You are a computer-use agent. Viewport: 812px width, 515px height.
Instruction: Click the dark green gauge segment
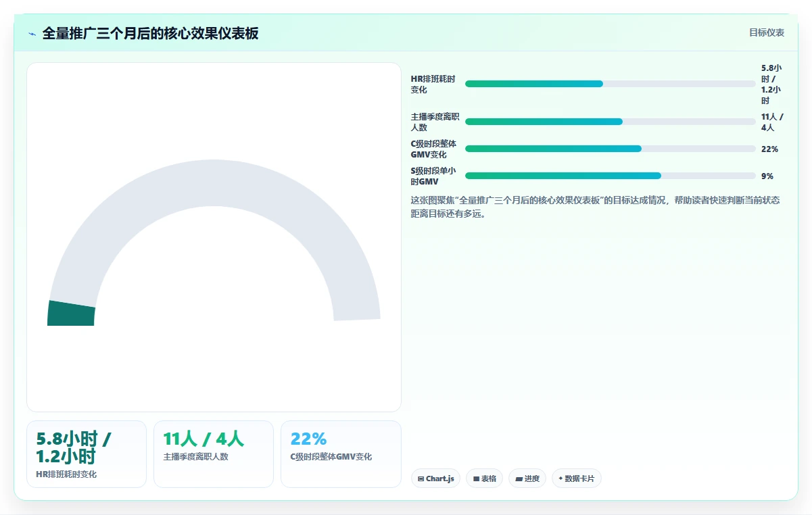point(71,314)
